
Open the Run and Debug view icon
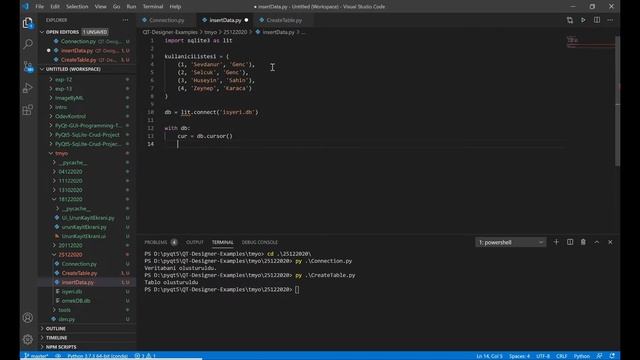coord(28,88)
